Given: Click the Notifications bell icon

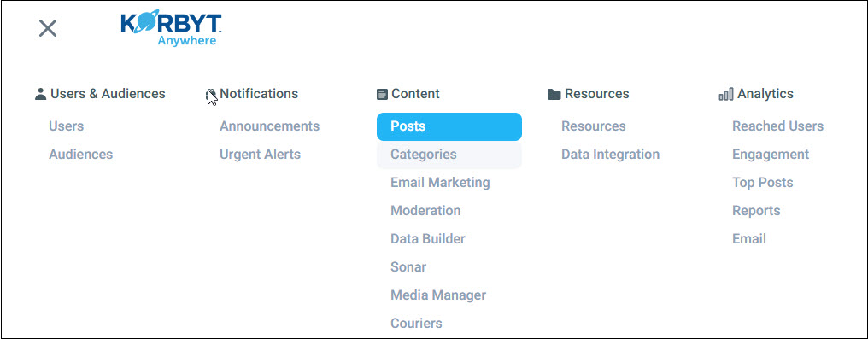Looking at the screenshot, I should [x=212, y=95].
